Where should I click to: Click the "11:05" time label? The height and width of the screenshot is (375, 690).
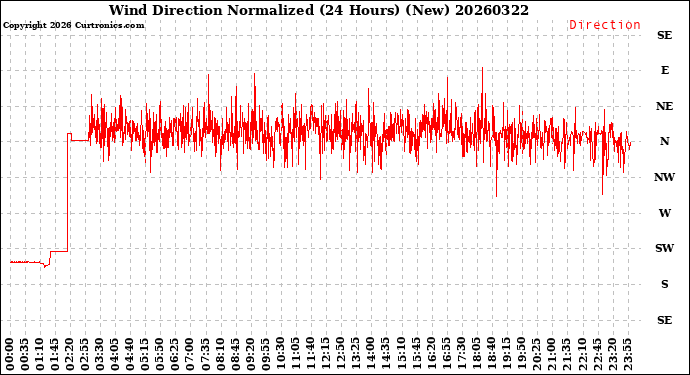click(296, 354)
